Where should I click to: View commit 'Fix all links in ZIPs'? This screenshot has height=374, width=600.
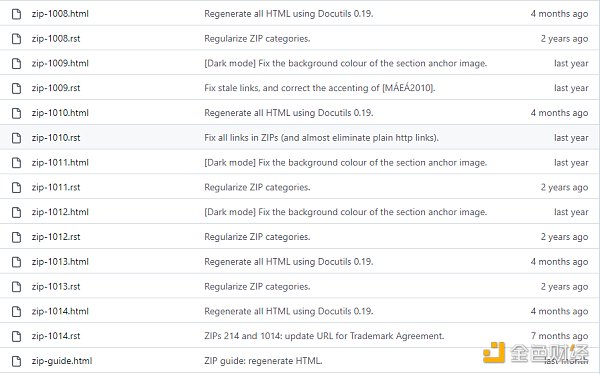321,138
